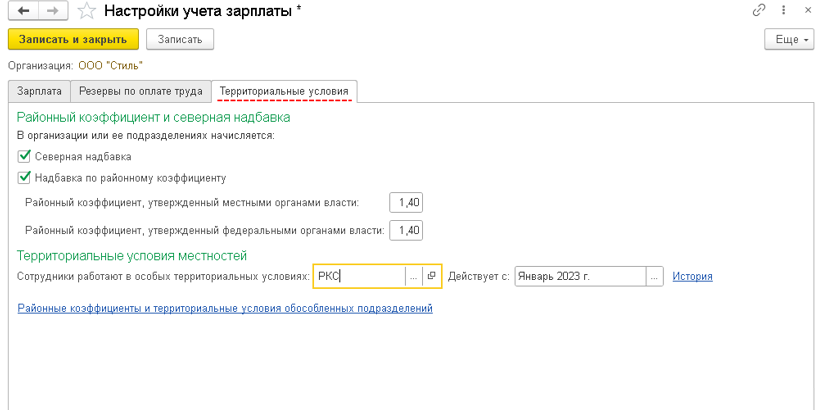The height and width of the screenshot is (410, 819).
Task: Toggle Надбавка по районному коэффициенту checkbox
Action: click(25, 178)
